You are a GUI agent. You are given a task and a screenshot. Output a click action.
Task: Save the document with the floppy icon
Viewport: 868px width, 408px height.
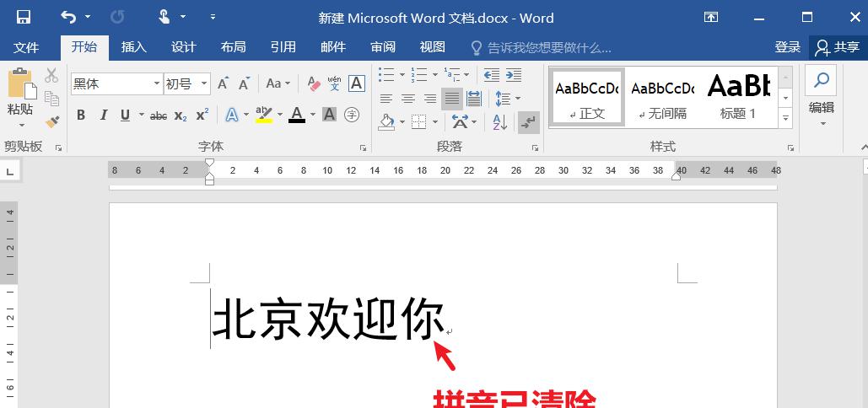(24, 18)
